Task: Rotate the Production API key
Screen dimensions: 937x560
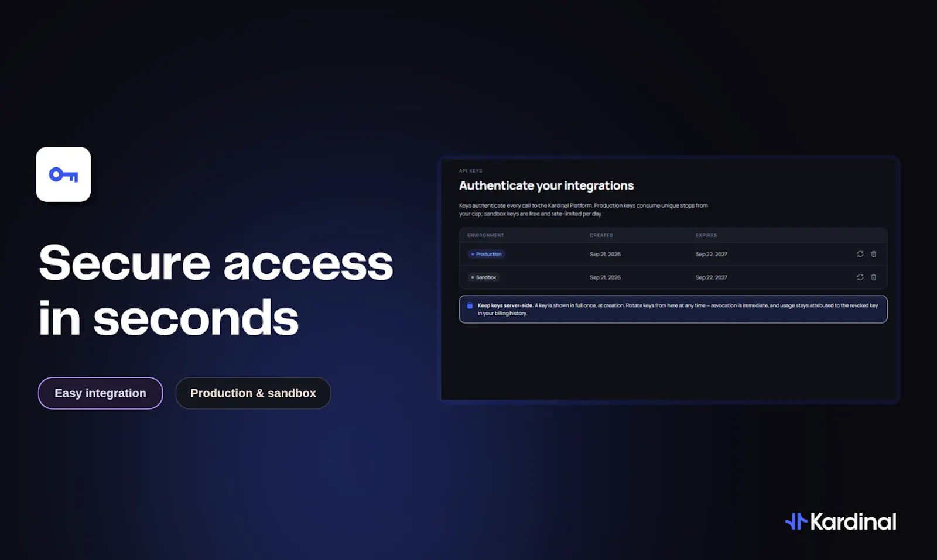Action: coord(860,254)
